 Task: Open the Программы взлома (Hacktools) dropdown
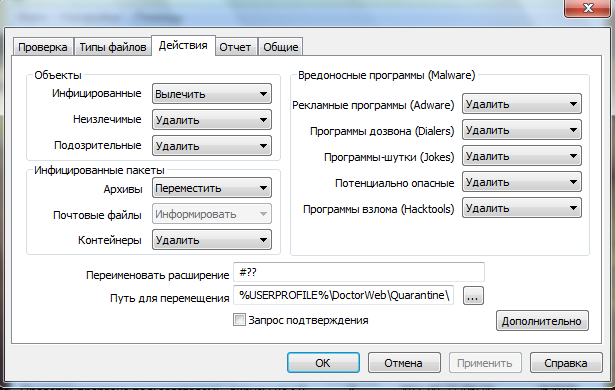tap(522, 208)
